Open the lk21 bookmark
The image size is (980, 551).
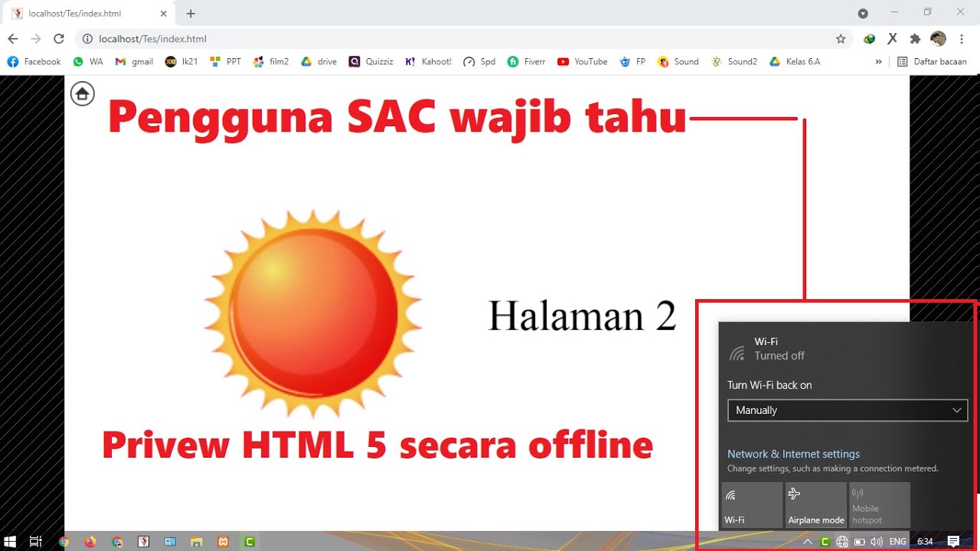[181, 61]
